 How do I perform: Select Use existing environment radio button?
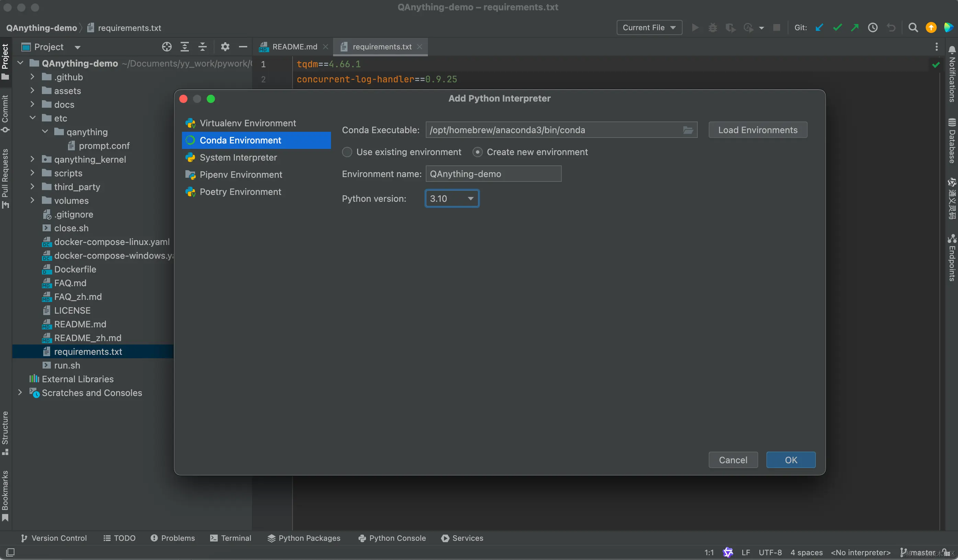[347, 152]
